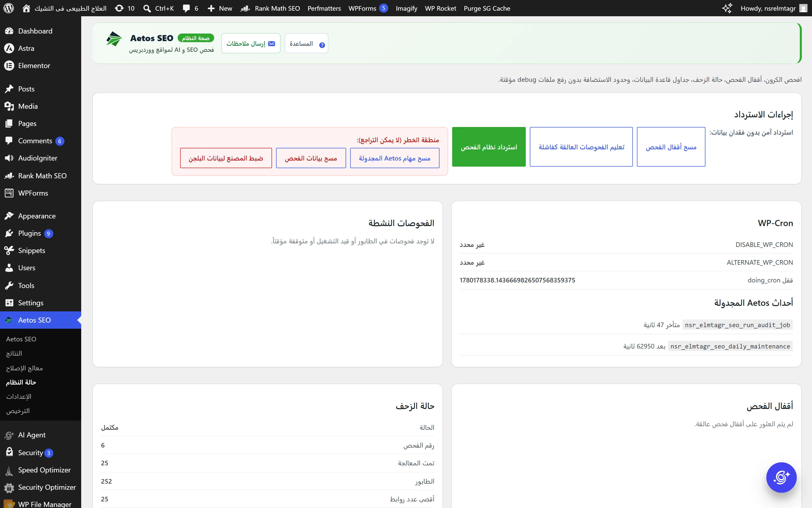Click the site home icon in admin bar
The height and width of the screenshot is (508, 812).
[x=26, y=8]
